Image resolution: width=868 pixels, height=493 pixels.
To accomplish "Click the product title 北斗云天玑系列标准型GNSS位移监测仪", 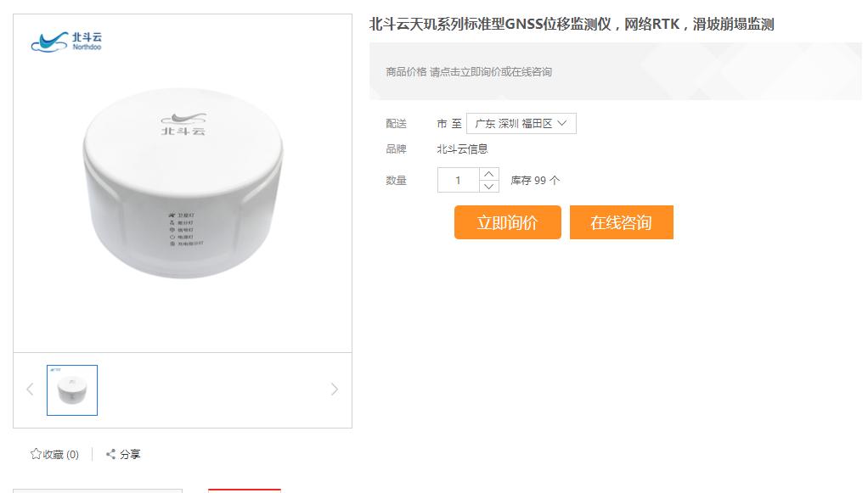I will (x=490, y=25).
